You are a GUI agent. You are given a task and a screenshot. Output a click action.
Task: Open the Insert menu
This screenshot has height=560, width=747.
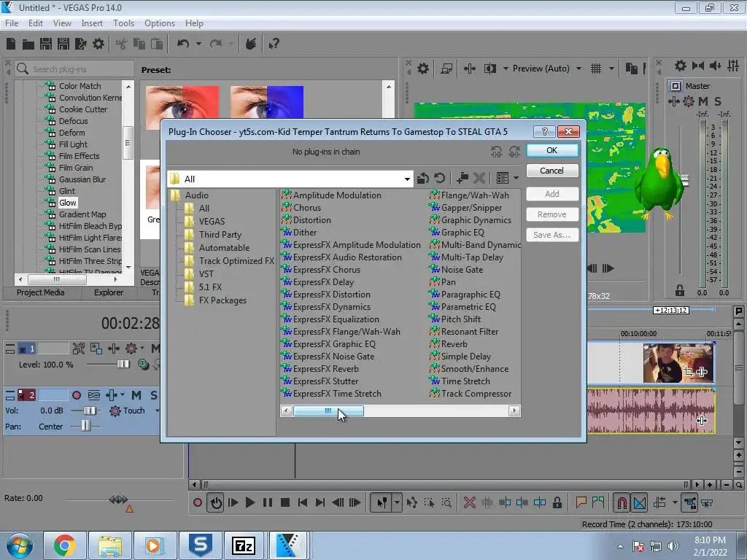pyautogui.click(x=92, y=23)
